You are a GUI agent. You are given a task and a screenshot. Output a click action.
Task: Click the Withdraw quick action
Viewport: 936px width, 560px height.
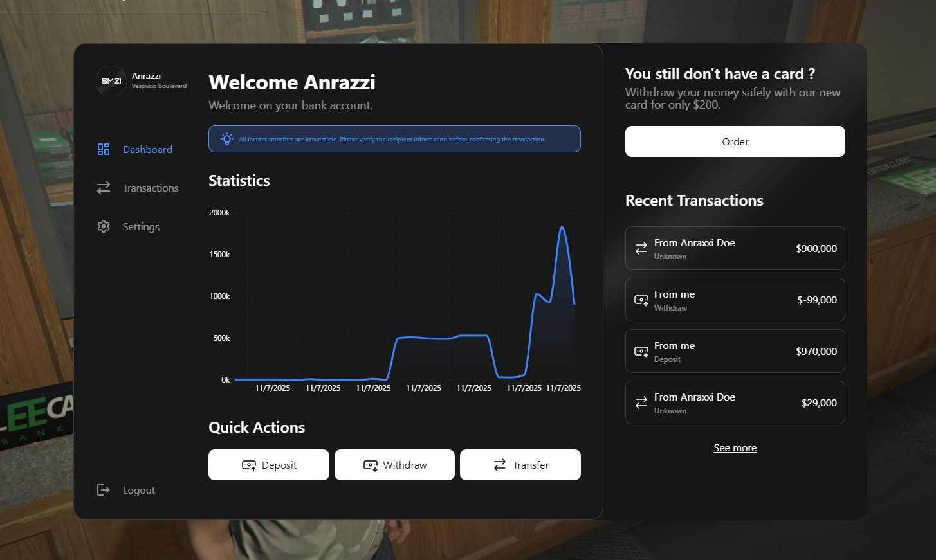pos(394,464)
